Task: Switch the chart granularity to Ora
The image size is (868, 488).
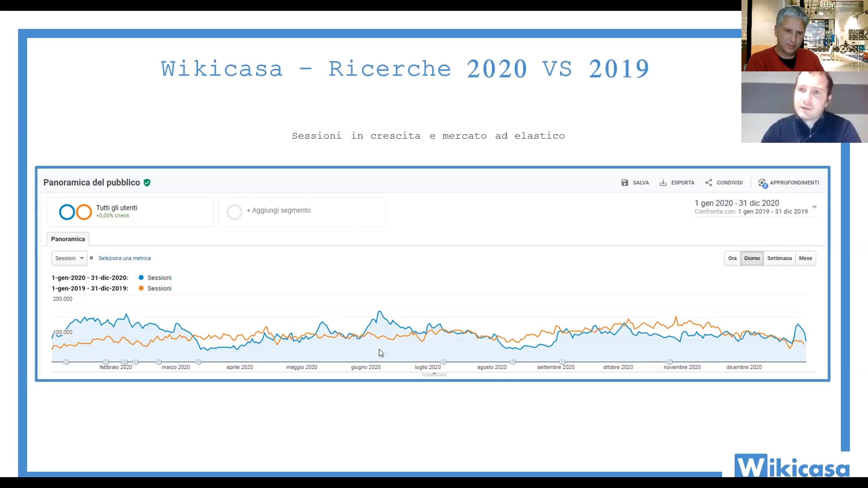Action: pos(732,258)
